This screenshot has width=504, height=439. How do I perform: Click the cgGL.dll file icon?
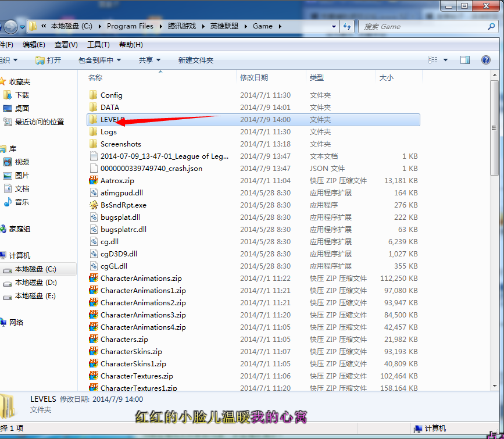(94, 266)
